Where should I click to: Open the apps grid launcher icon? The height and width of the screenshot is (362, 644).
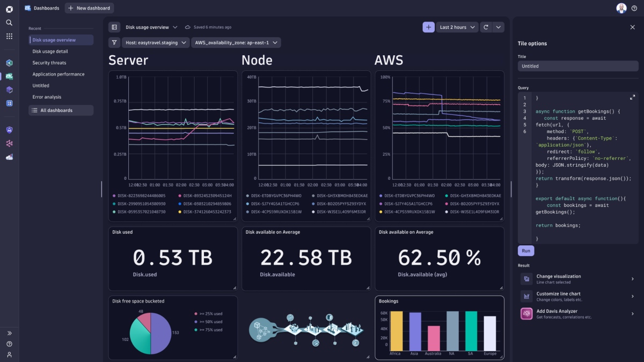click(9, 36)
